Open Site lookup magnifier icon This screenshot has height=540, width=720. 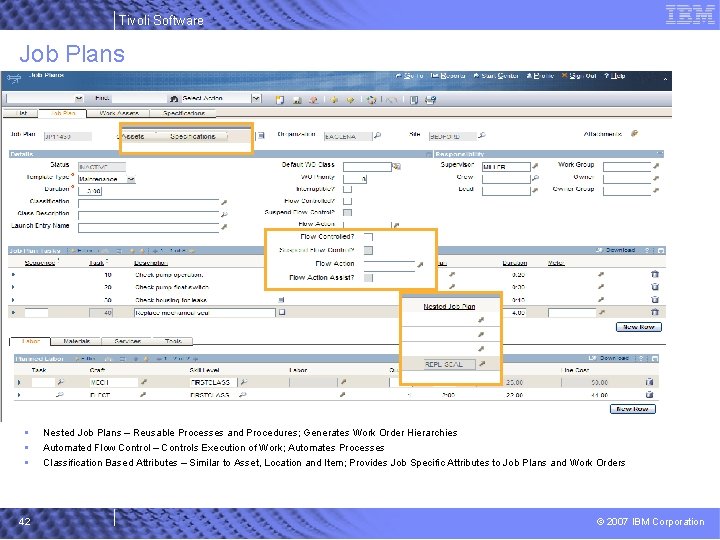[x=482, y=135]
